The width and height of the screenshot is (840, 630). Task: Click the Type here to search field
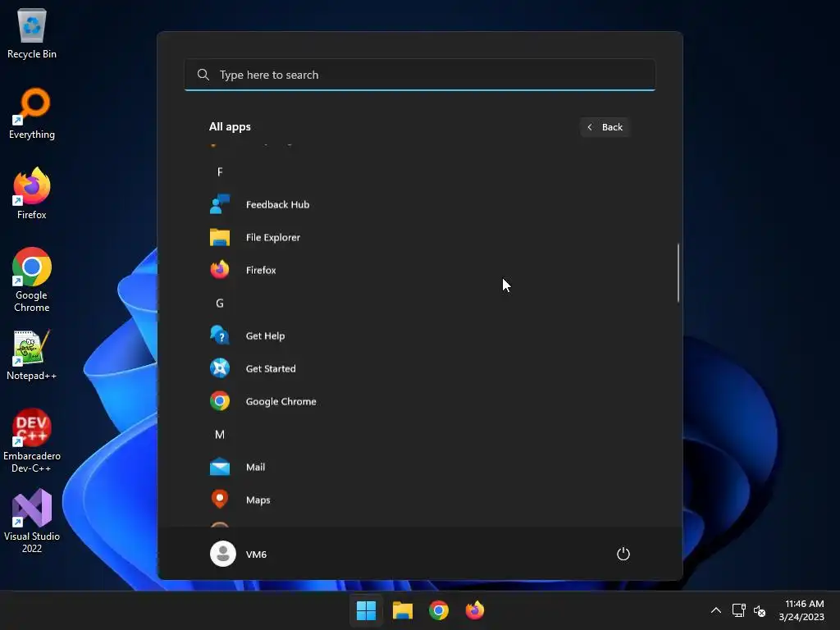pyautogui.click(x=420, y=75)
